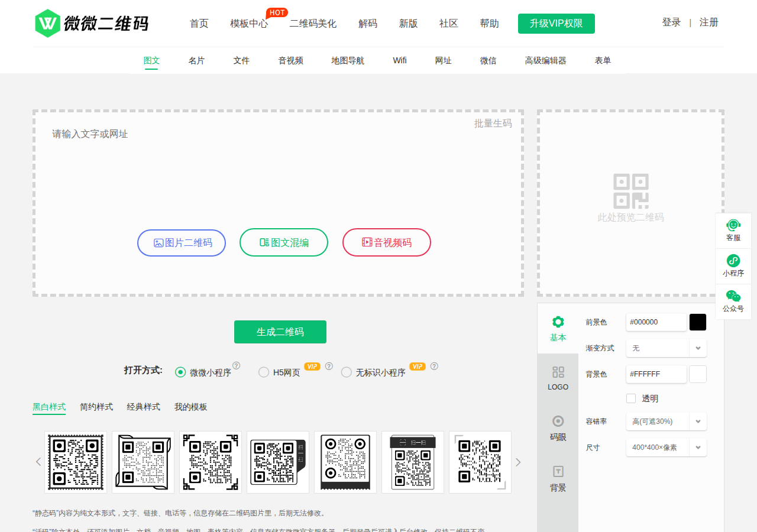Switch to the 简约样式 tab
Image resolution: width=757 pixels, height=532 pixels.
click(96, 407)
